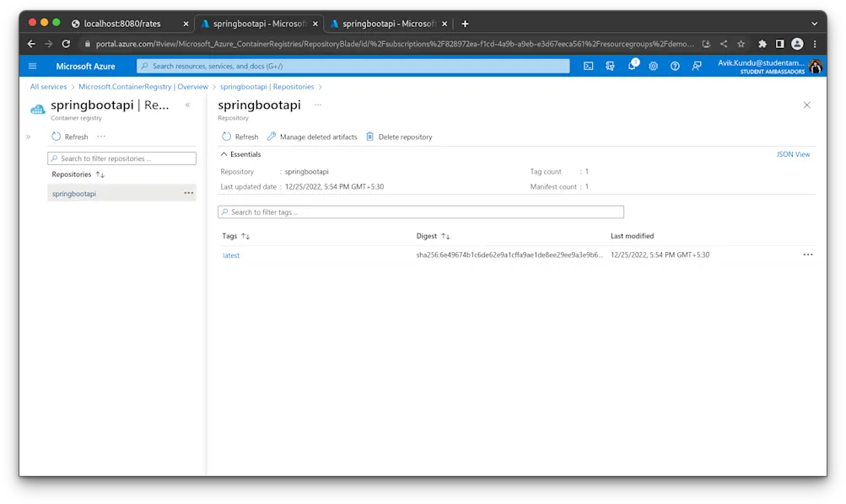This screenshot has width=846, height=504.
Task: Click the container registry icon beside springbootapi
Action: 36,108
